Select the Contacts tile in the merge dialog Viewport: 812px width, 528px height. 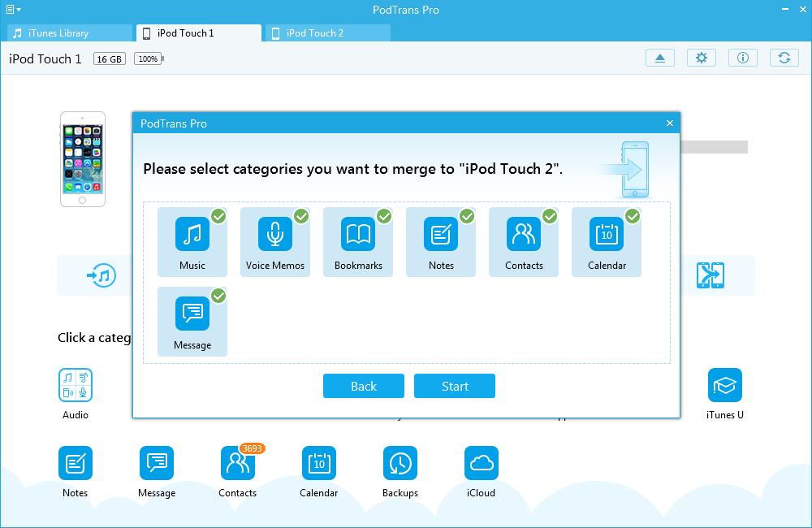pyautogui.click(x=524, y=242)
